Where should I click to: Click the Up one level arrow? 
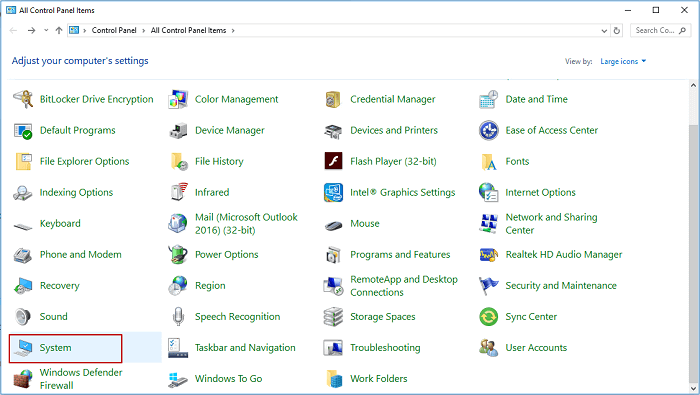(x=58, y=30)
